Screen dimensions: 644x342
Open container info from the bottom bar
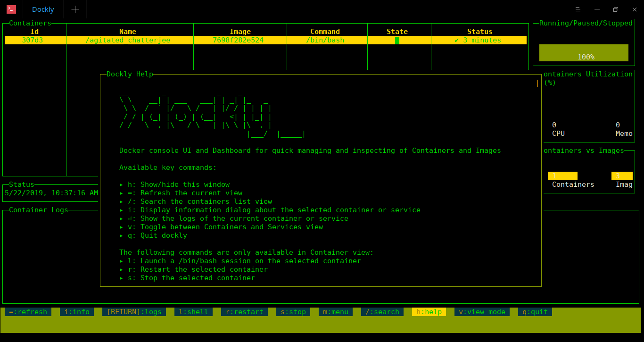[x=76, y=311]
